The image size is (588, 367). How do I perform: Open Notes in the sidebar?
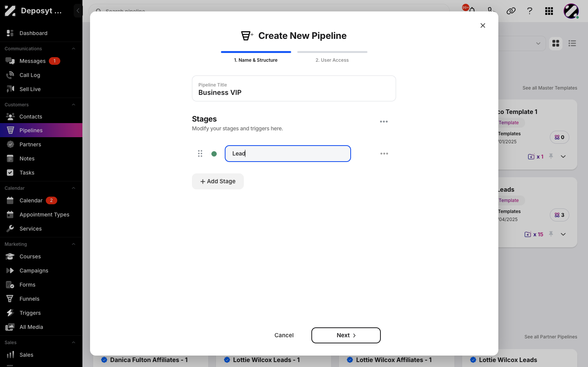click(41, 159)
